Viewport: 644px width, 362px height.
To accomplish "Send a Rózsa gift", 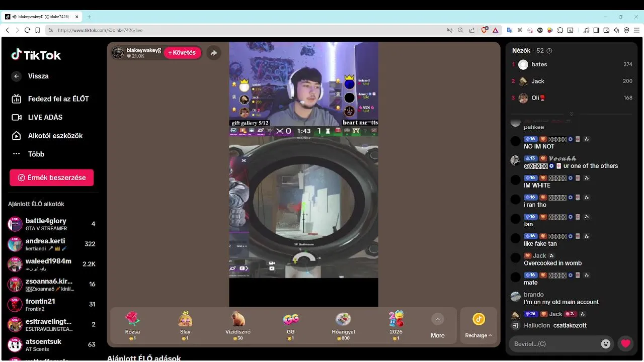I will tap(132, 326).
